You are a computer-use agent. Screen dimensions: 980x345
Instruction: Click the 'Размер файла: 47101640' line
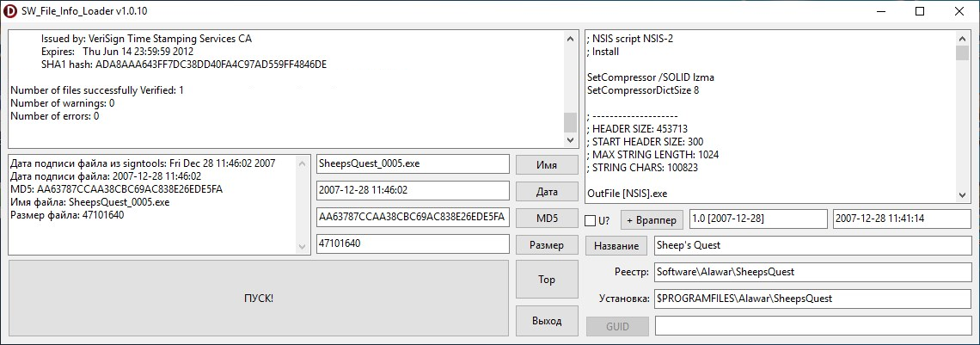68,215
